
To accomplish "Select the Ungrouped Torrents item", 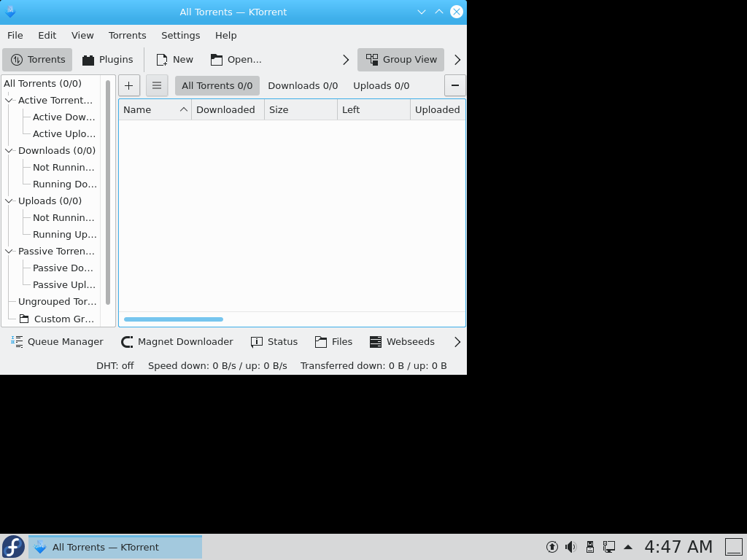I will [57, 301].
